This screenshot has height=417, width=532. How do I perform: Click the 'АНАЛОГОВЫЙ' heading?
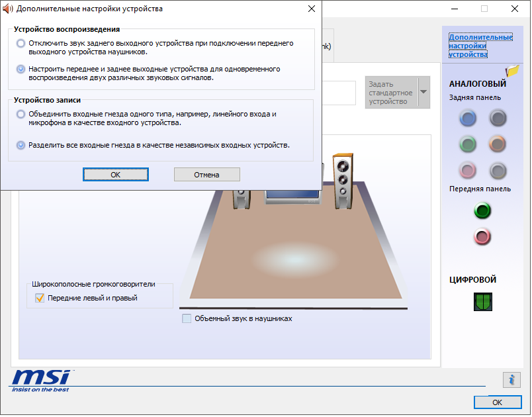click(x=477, y=84)
